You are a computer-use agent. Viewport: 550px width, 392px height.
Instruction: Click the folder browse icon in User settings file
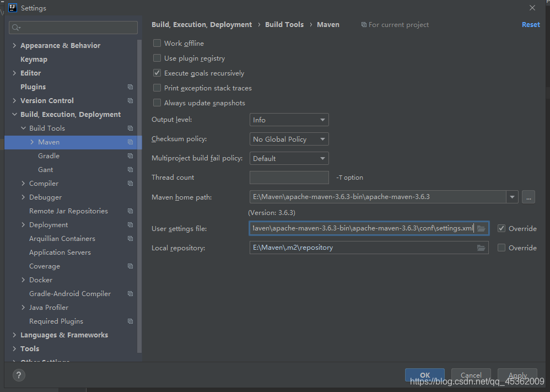point(481,228)
